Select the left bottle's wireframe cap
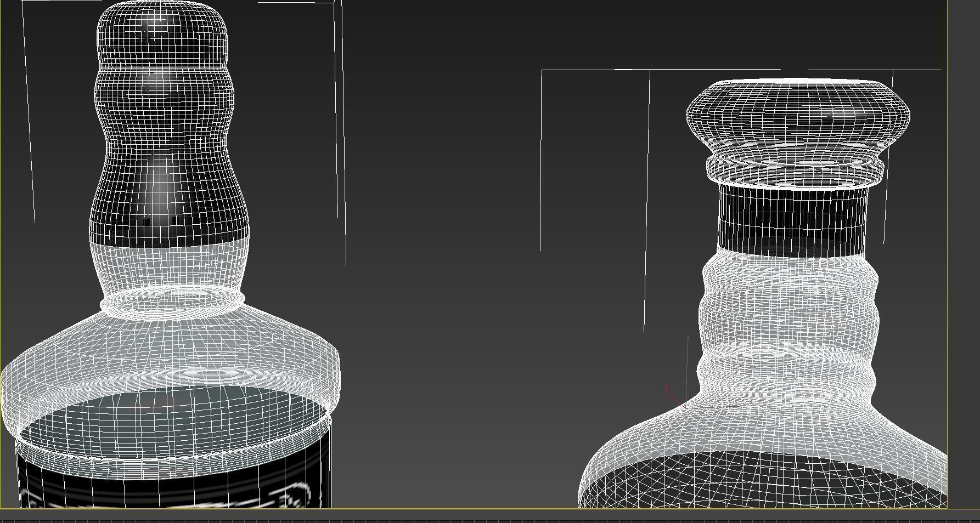 [169, 123]
